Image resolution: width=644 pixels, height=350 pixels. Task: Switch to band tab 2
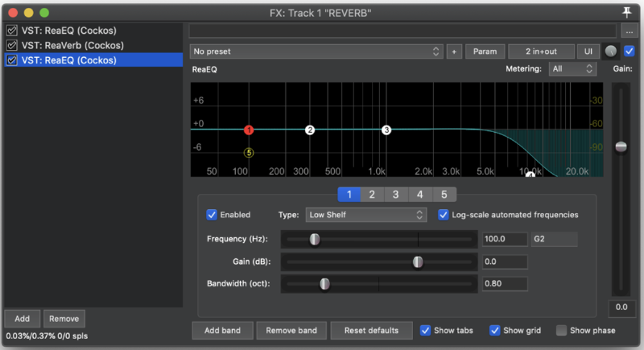(x=372, y=195)
